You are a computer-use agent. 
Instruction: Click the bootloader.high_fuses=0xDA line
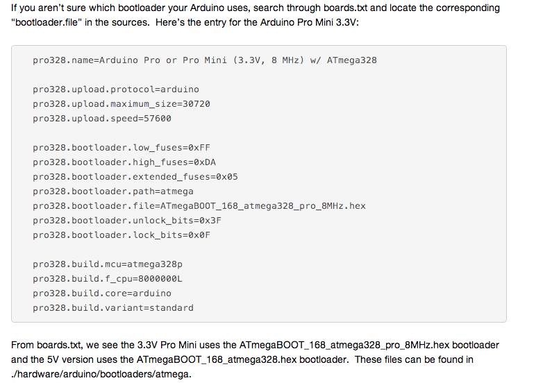pos(124,162)
